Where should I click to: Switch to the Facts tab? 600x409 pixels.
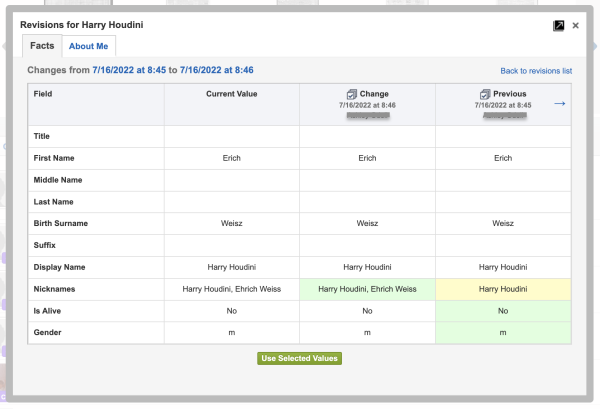coord(42,46)
